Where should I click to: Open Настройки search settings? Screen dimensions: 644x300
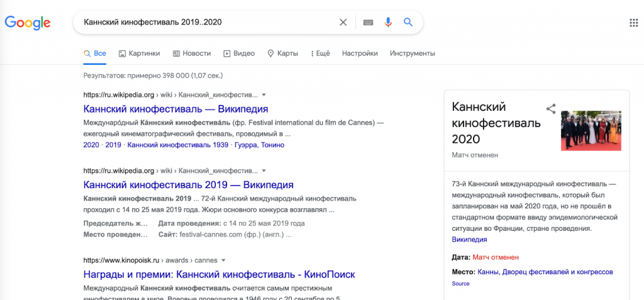[360, 53]
